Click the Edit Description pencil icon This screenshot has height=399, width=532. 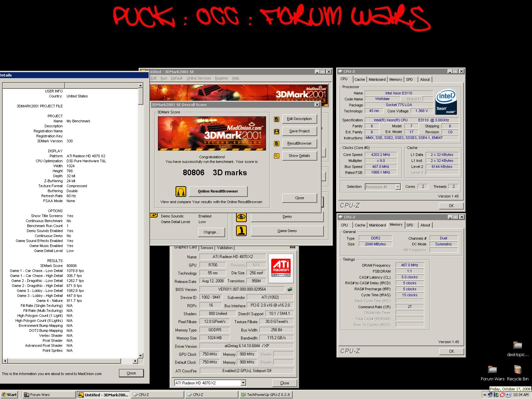click(x=276, y=119)
